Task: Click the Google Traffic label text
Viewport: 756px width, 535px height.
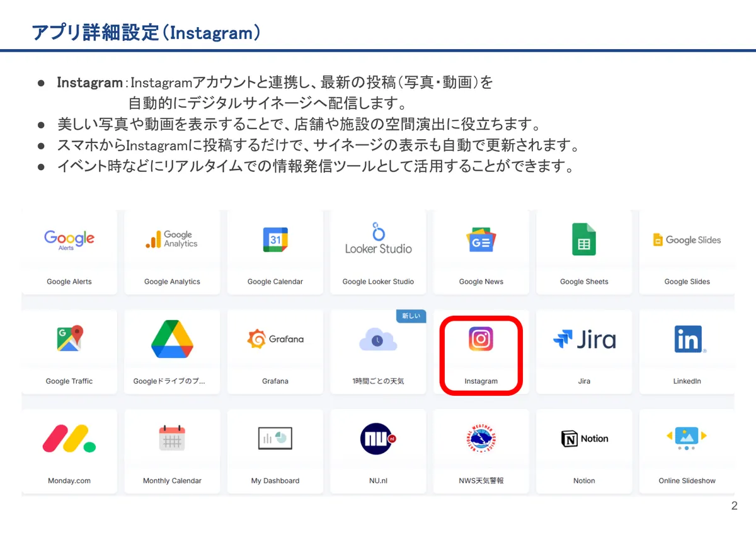Action: (x=69, y=381)
